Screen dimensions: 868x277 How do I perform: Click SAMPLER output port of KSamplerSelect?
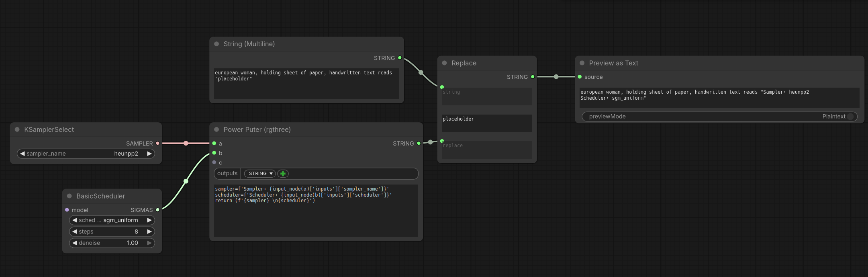click(x=157, y=143)
